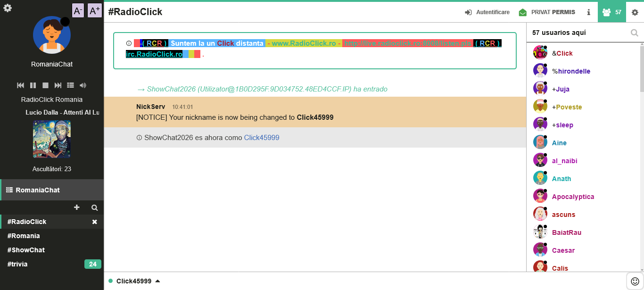Select the RomaniaChat network entry
This screenshot has width=644, height=290.
click(x=52, y=190)
